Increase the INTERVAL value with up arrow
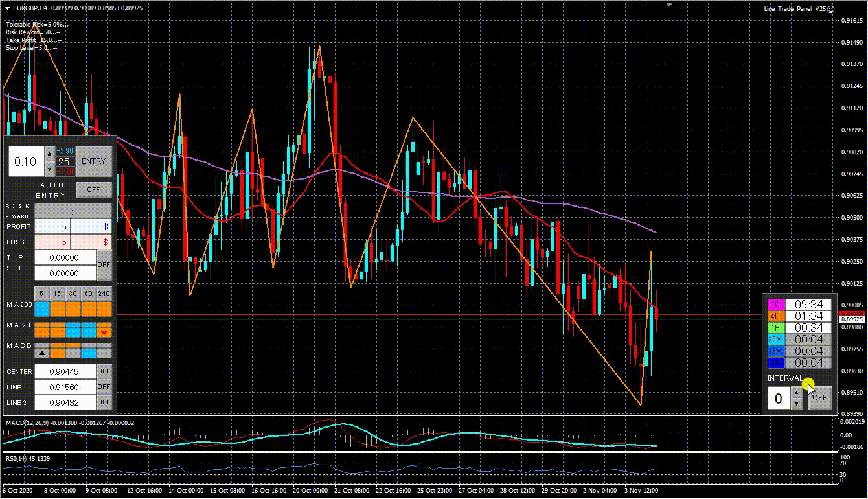The width and height of the screenshot is (868, 499). click(x=797, y=392)
